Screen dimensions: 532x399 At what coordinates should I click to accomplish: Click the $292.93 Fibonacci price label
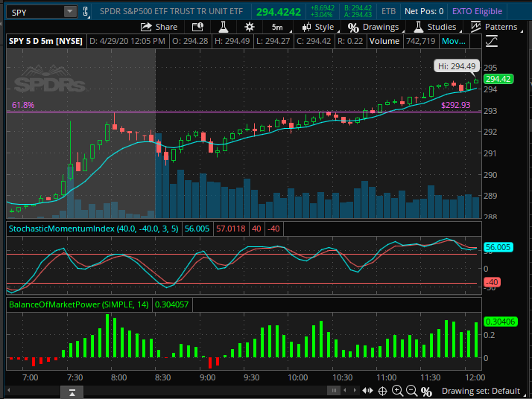(456, 105)
